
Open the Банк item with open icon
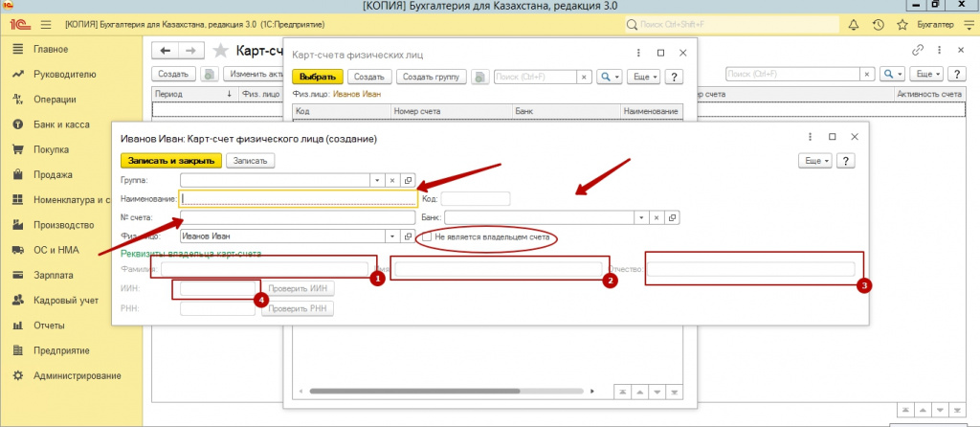672,217
